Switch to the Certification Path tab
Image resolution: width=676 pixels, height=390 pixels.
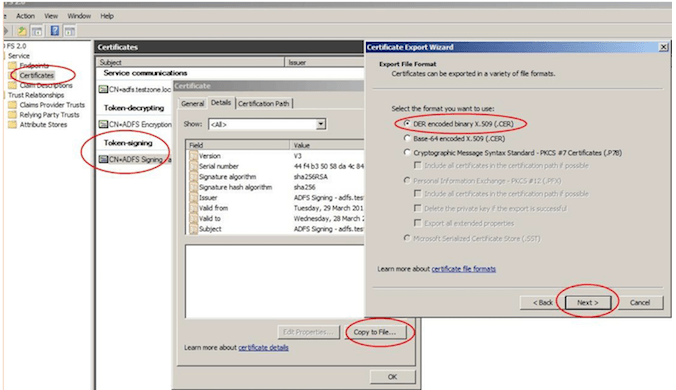click(x=264, y=103)
